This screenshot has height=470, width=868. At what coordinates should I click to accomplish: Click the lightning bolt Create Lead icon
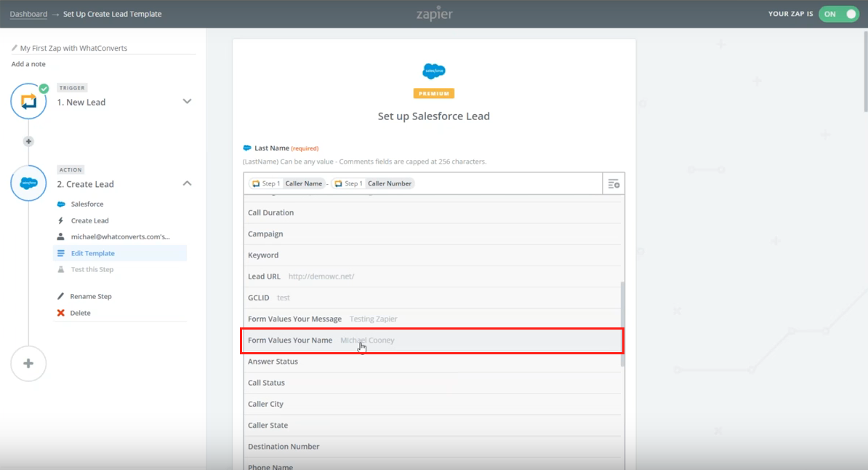coord(61,220)
